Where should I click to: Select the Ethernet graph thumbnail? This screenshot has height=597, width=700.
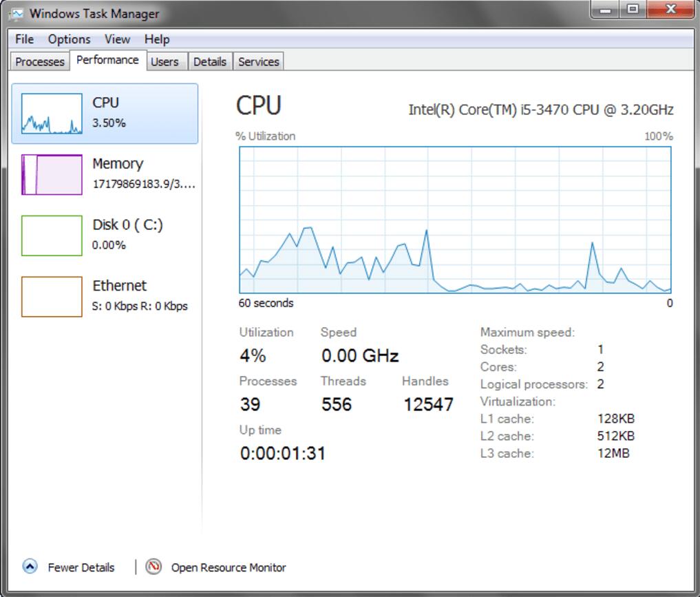click(52, 297)
